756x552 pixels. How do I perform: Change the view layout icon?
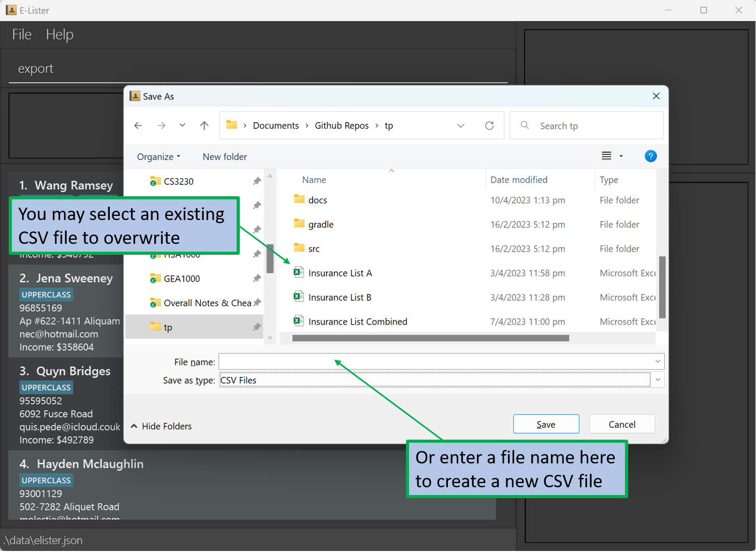[606, 156]
